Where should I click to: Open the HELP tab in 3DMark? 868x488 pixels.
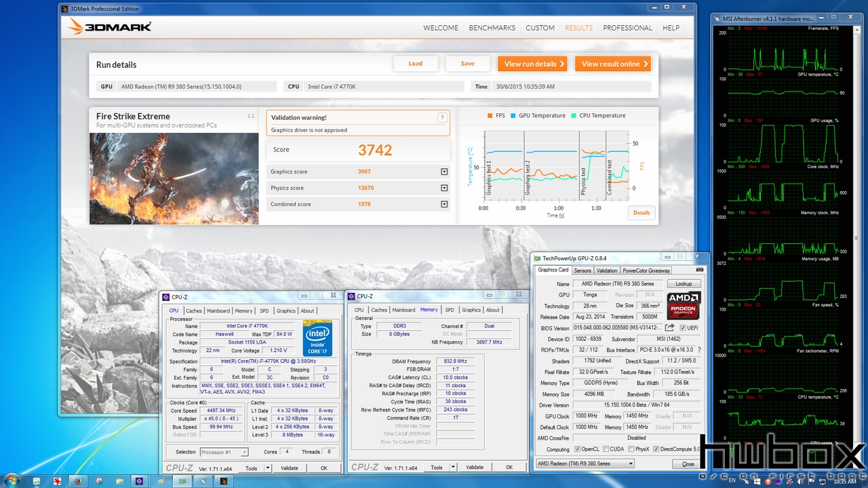tap(671, 28)
